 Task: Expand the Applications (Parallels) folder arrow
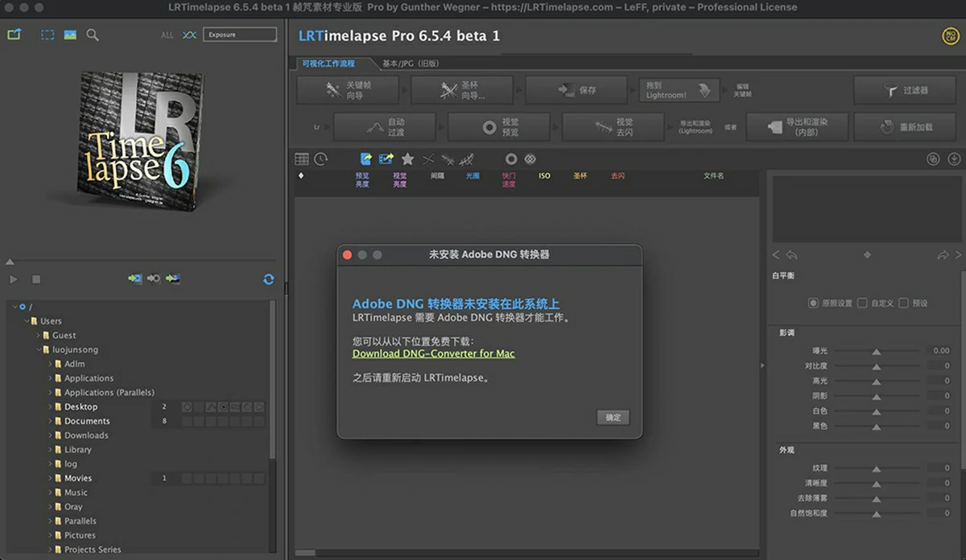tap(50, 393)
